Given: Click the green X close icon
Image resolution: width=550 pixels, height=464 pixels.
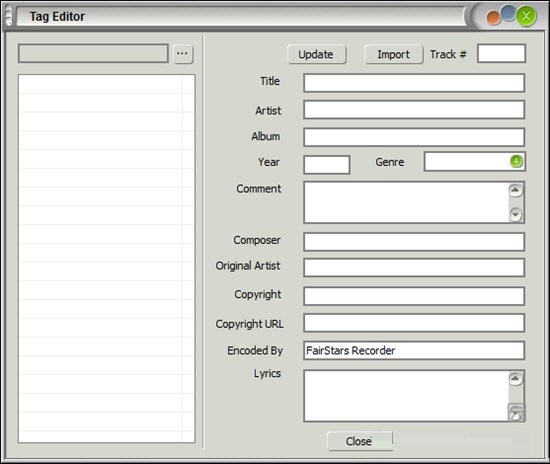Looking at the screenshot, I should [x=526, y=16].
